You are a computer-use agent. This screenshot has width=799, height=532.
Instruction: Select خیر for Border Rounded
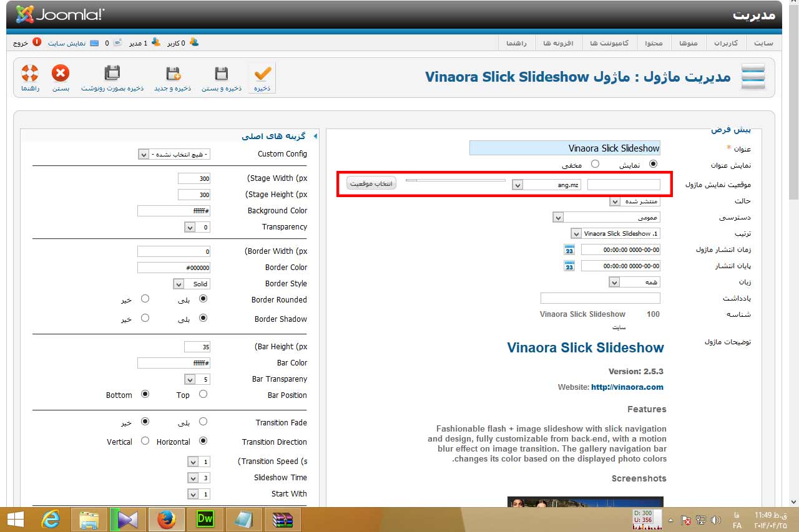(145, 299)
